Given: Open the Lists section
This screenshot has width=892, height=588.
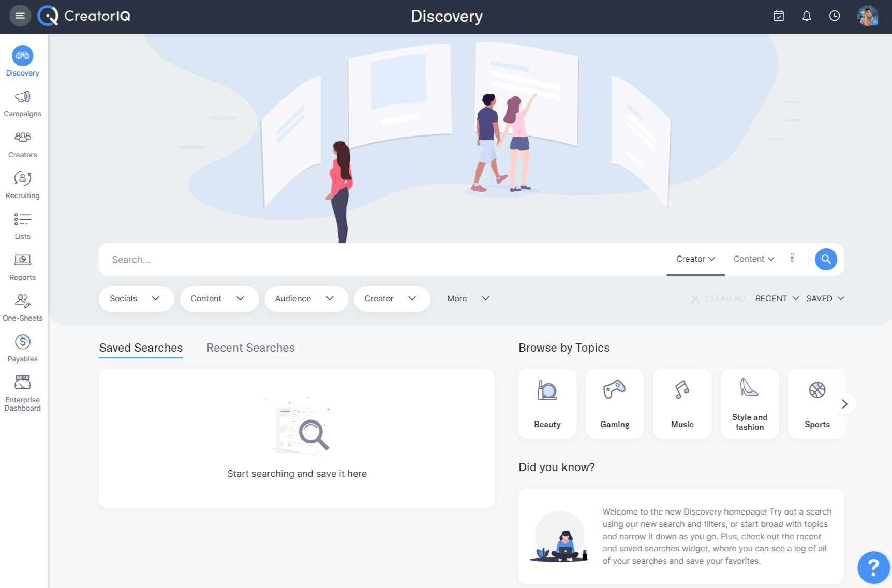Looking at the screenshot, I should (x=22, y=226).
